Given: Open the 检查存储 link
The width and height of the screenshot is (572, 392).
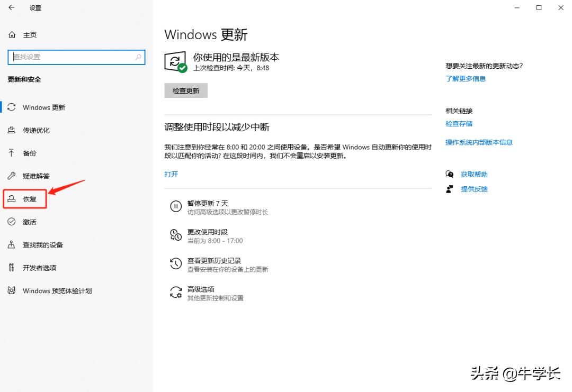Looking at the screenshot, I should coord(459,124).
